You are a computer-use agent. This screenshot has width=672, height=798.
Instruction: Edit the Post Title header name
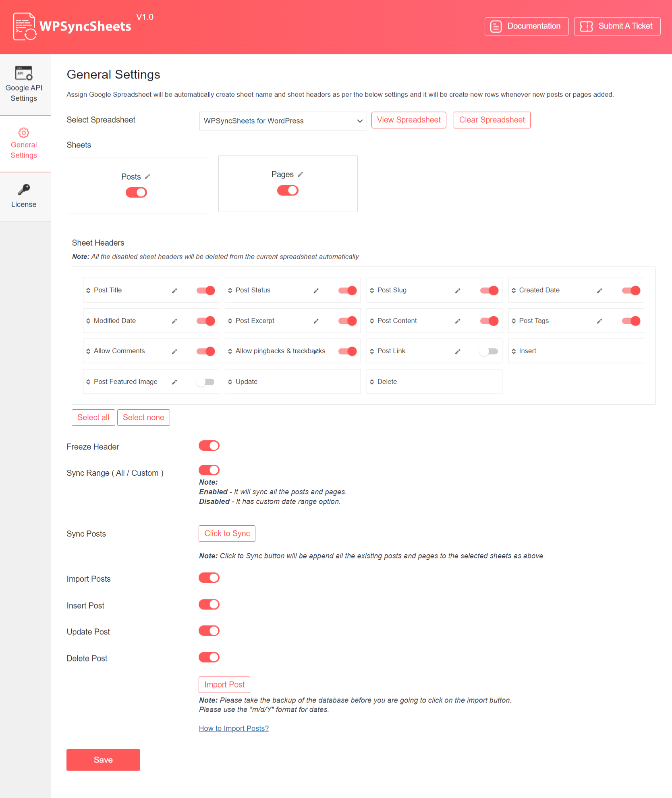tap(174, 291)
